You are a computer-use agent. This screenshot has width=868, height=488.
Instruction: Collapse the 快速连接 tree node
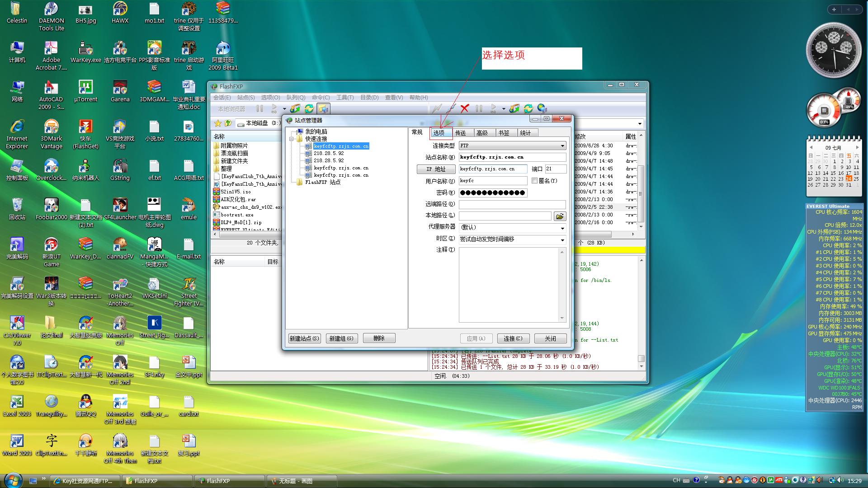pyautogui.click(x=292, y=139)
